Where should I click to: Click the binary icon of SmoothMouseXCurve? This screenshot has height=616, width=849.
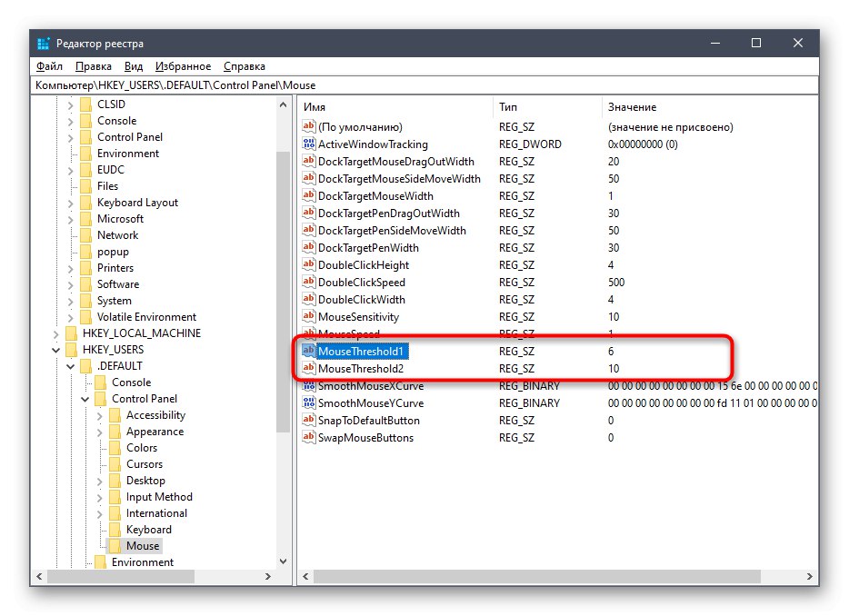coord(309,385)
